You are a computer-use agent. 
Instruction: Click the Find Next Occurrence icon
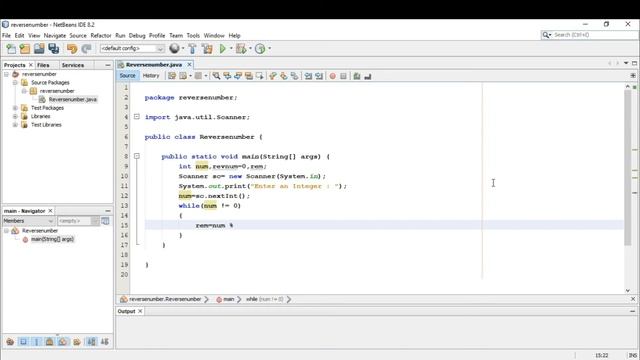[x=238, y=76]
